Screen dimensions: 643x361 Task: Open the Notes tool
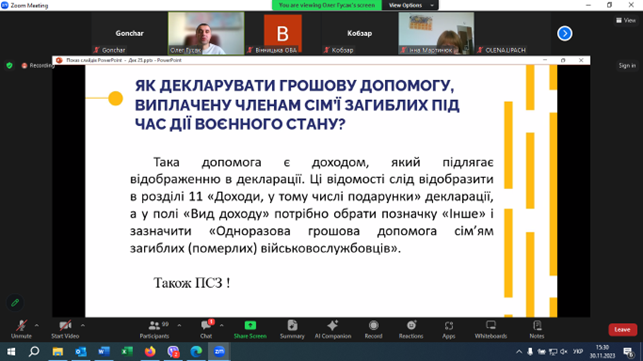(x=536, y=329)
